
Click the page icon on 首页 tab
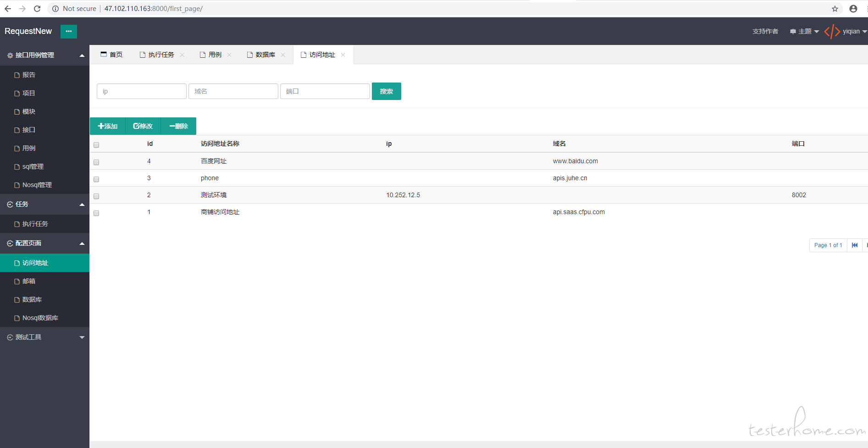tap(104, 54)
